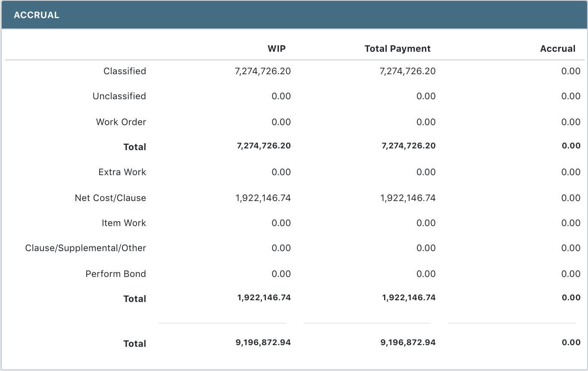Click the bold Total label under Perform Bond
This screenshot has height=371, width=588.
[134, 299]
